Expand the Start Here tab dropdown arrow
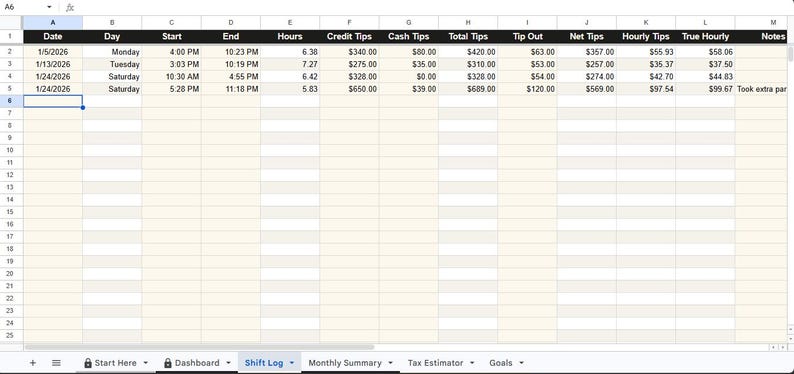This screenshot has height=374, width=794. 146,363
